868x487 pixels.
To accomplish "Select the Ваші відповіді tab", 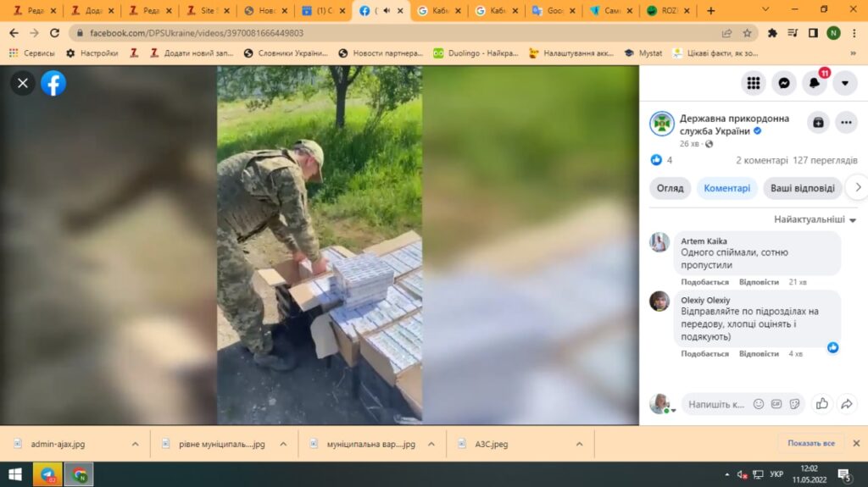I will 802,188.
